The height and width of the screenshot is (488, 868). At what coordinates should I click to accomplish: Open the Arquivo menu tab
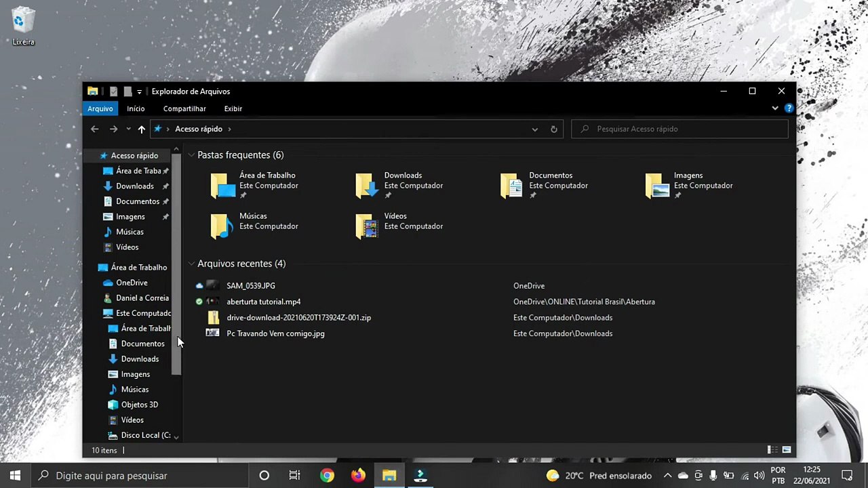[100, 108]
